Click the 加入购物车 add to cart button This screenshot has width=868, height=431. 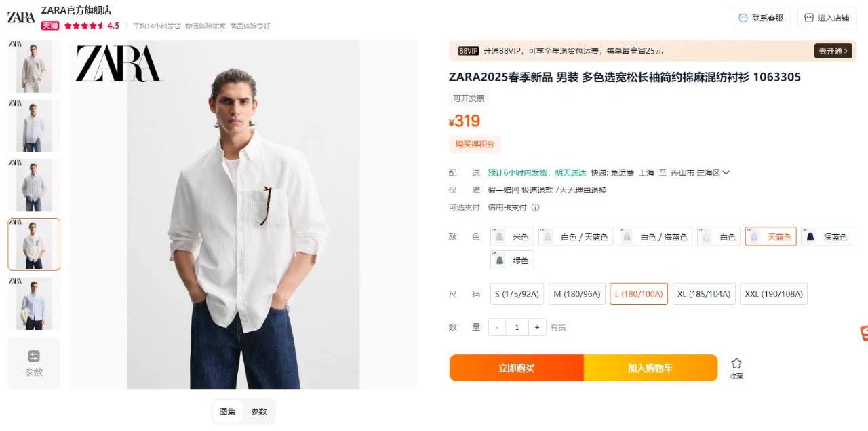coord(650,368)
